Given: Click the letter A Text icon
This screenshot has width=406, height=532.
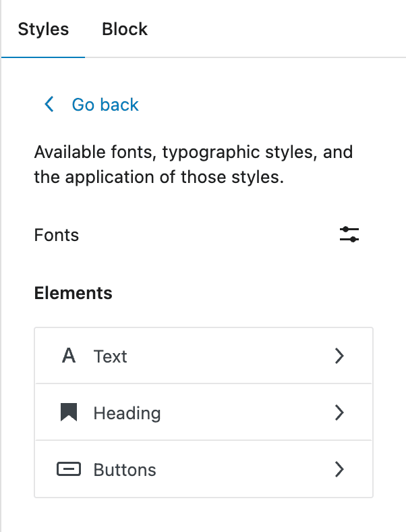Looking at the screenshot, I should pyautogui.click(x=68, y=356).
